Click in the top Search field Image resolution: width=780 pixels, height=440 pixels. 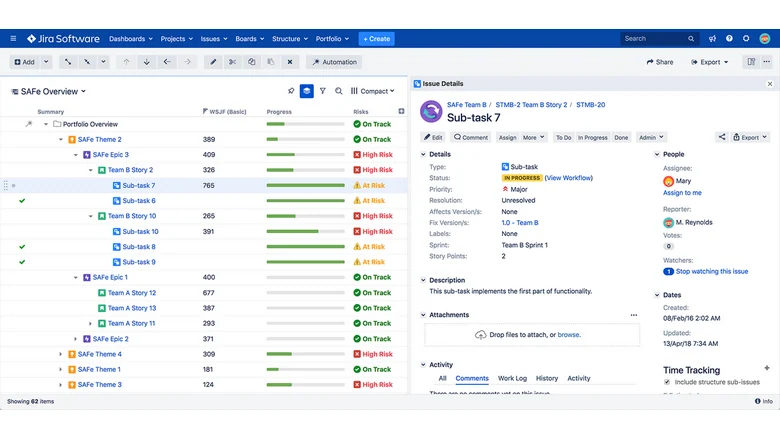(x=660, y=38)
